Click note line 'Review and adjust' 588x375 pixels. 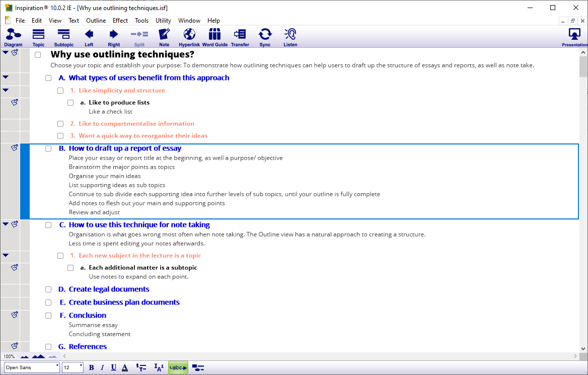point(94,212)
